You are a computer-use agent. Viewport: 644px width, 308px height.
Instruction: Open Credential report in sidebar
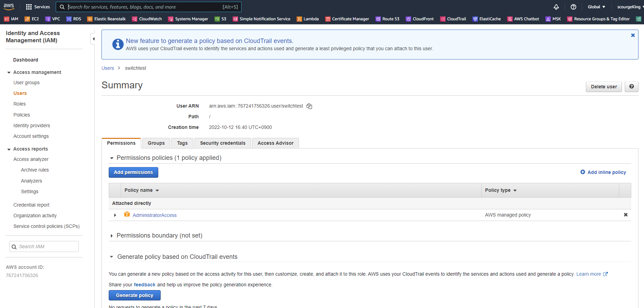[x=31, y=205]
